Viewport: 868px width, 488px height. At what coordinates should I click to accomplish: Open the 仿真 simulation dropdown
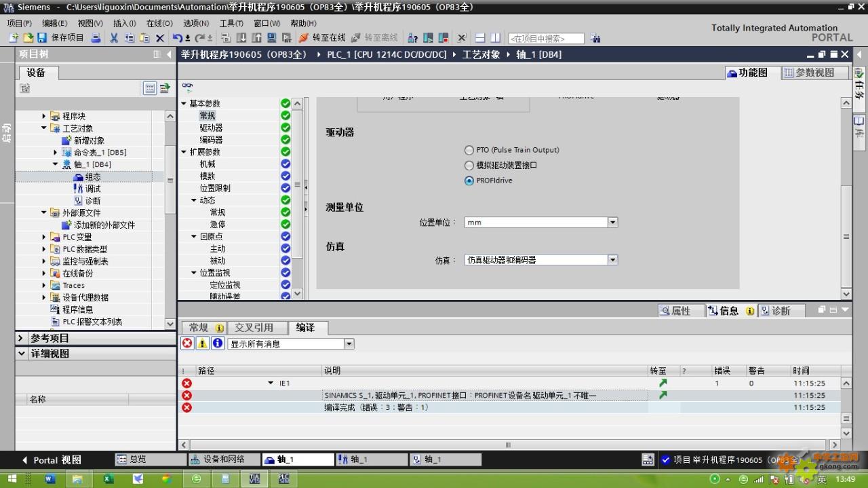pyautogui.click(x=612, y=260)
